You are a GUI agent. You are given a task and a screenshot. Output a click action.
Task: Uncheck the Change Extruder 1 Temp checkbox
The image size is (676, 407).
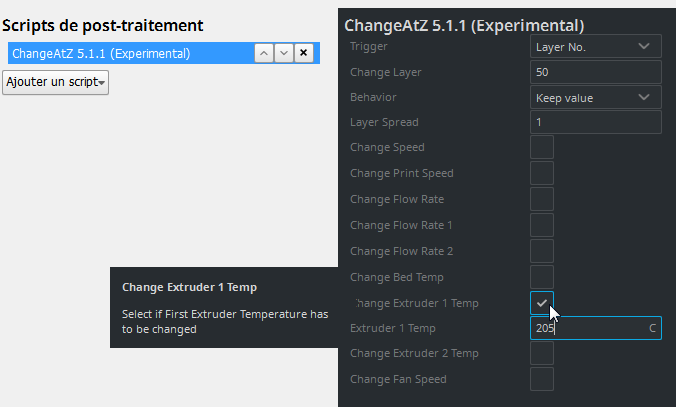click(x=541, y=302)
